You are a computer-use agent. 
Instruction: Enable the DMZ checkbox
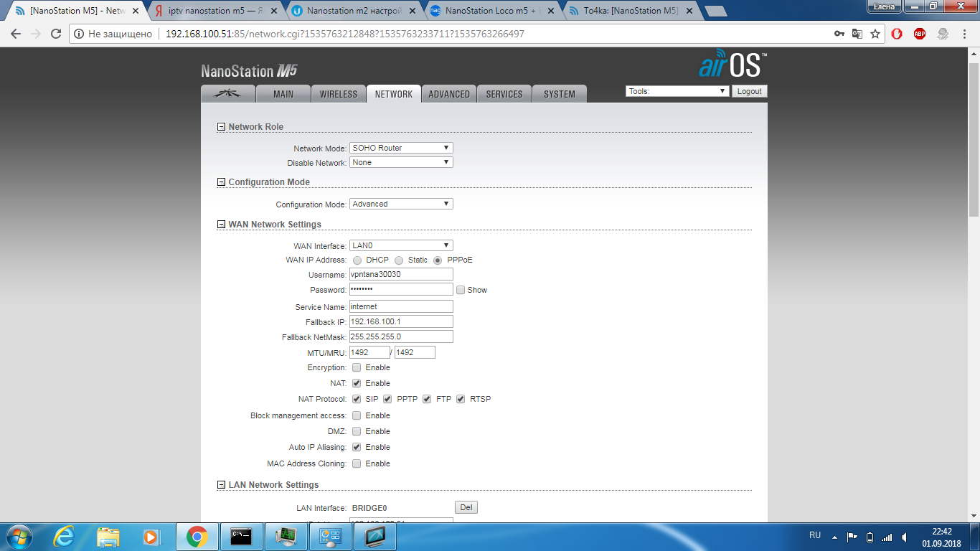pyautogui.click(x=357, y=431)
